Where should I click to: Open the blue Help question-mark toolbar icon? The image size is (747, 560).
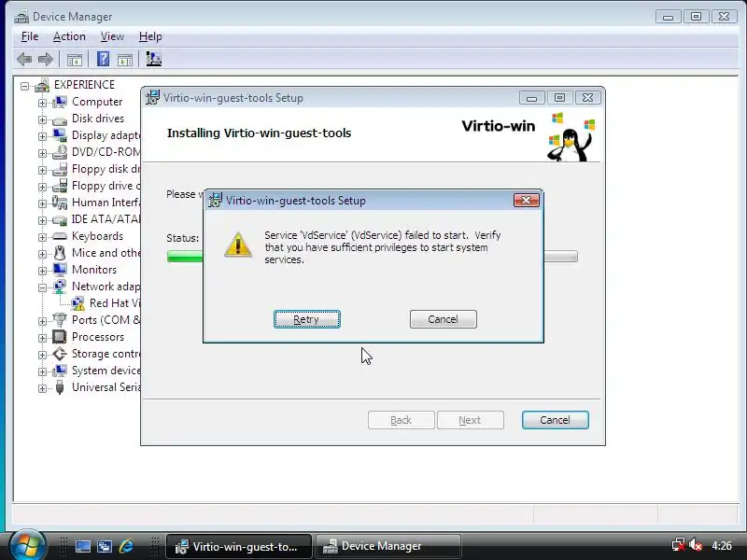tap(103, 59)
